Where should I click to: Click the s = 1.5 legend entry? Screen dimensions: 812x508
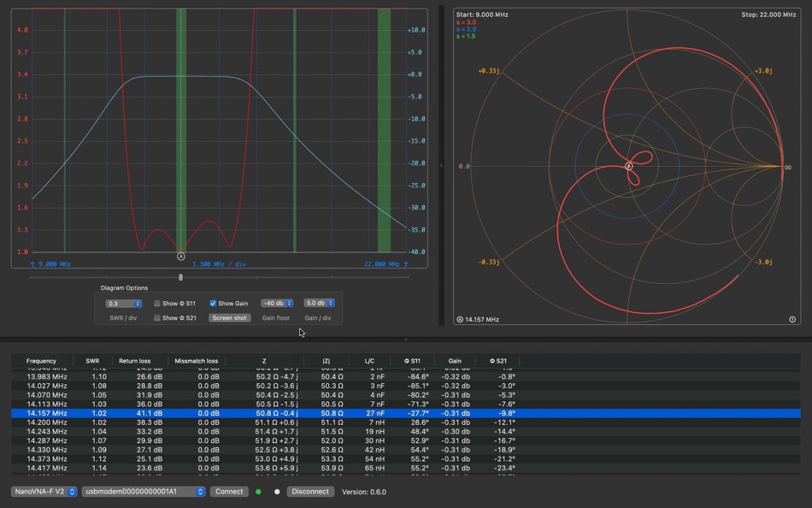(466, 36)
